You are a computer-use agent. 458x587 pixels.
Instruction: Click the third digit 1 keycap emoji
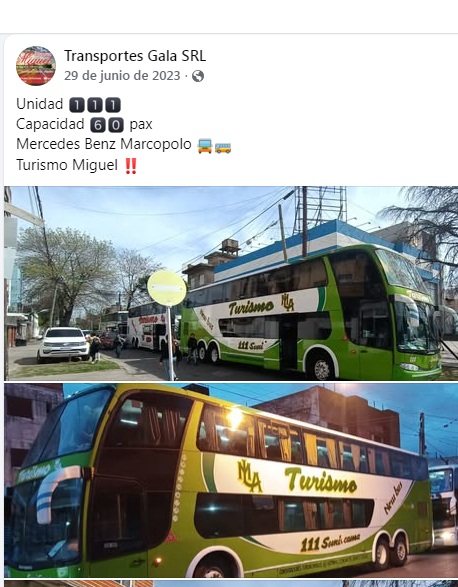click(x=113, y=105)
